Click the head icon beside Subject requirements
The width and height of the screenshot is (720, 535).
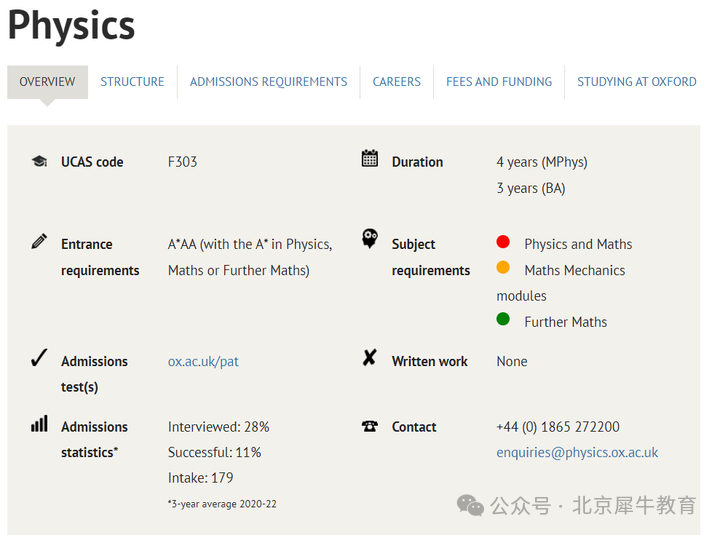(x=370, y=238)
